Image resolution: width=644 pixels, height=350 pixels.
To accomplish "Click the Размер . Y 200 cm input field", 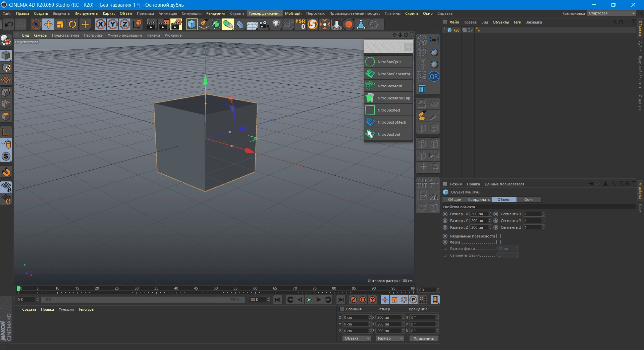I will click(x=479, y=221).
